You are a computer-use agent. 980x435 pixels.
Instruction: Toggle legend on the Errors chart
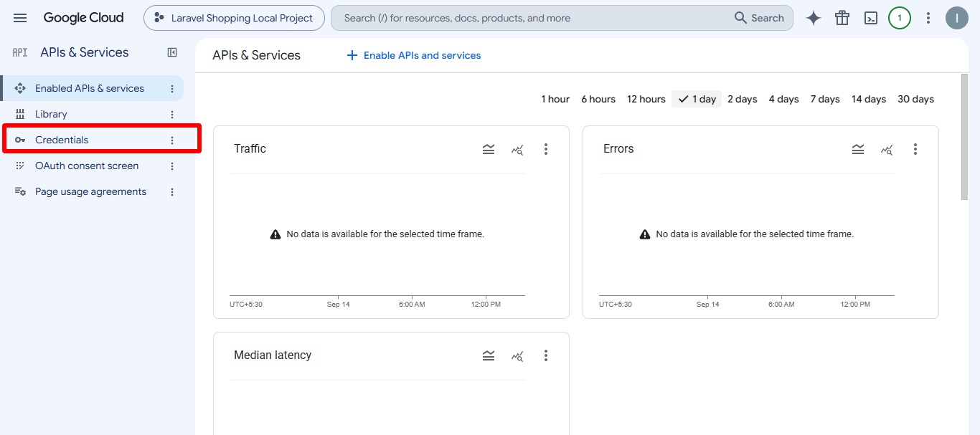pos(858,149)
